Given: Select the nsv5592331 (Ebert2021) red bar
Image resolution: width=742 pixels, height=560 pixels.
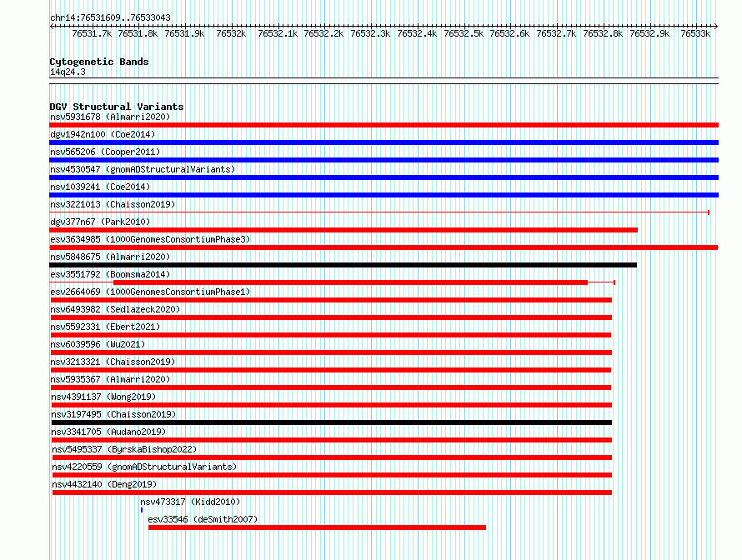Looking at the screenshot, I should tap(331, 335).
